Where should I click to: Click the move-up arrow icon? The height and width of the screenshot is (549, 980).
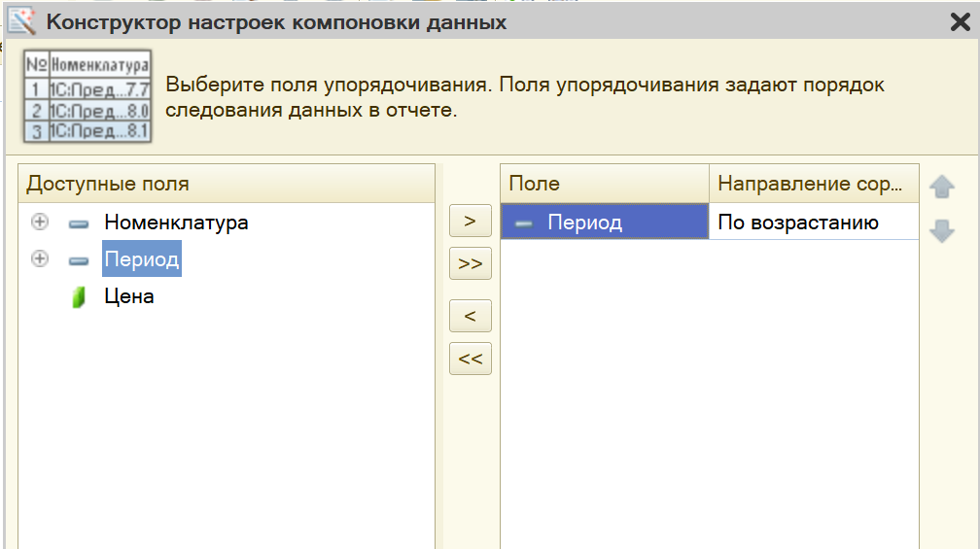point(941,187)
